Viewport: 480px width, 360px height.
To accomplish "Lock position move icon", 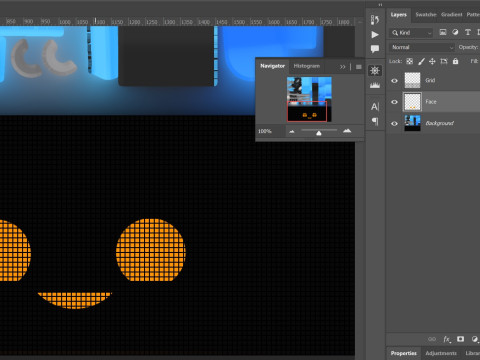I will tap(432, 61).
